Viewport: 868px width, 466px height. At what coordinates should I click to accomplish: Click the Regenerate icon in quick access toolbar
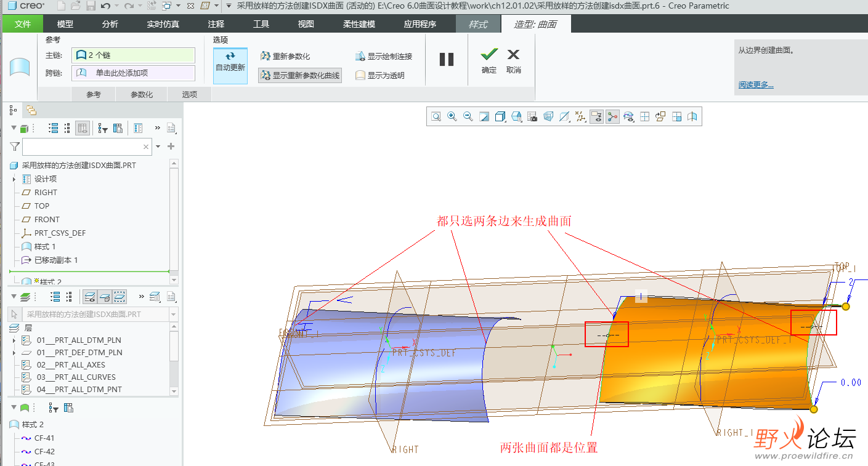click(x=152, y=6)
